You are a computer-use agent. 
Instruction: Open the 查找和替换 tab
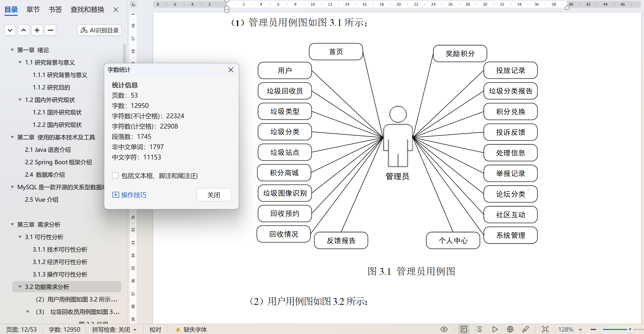click(x=87, y=10)
